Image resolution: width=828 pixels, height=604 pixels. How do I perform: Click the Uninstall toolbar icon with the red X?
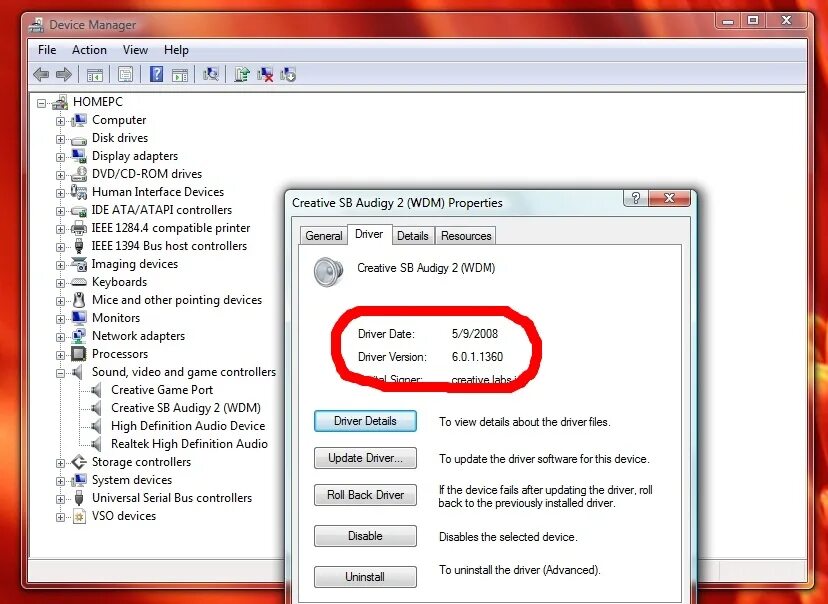pos(265,74)
